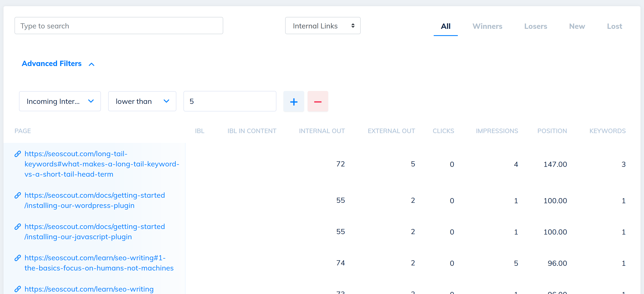Image resolution: width=644 pixels, height=294 pixels.
Task: Open seo-writing#1-the-basics-focus-on-humans link
Action: (99, 263)
